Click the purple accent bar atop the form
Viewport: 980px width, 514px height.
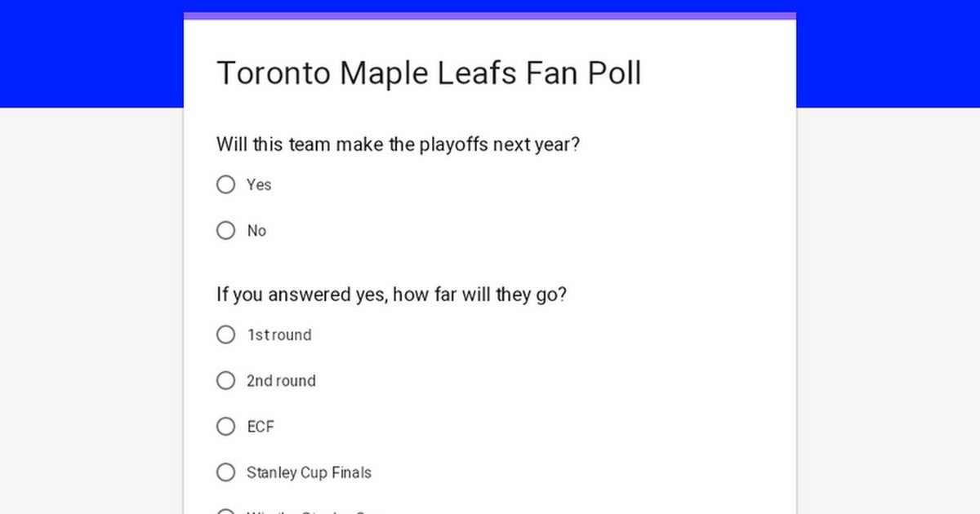[x=490, y=16]
